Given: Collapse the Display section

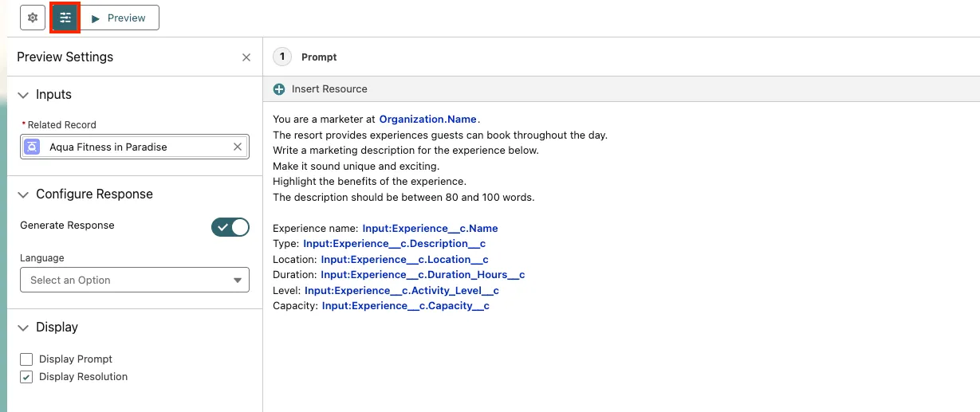Looking at the screenshot, I should click(23, 328).
